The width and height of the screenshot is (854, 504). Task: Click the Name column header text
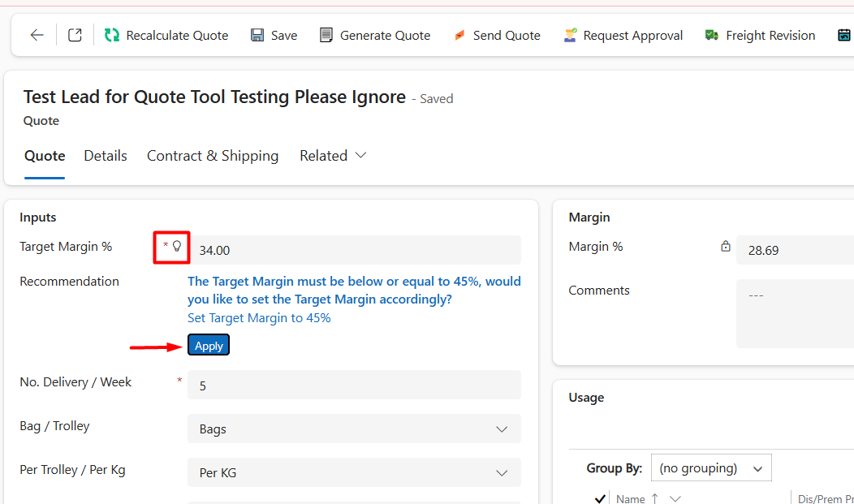click(630, 498)
